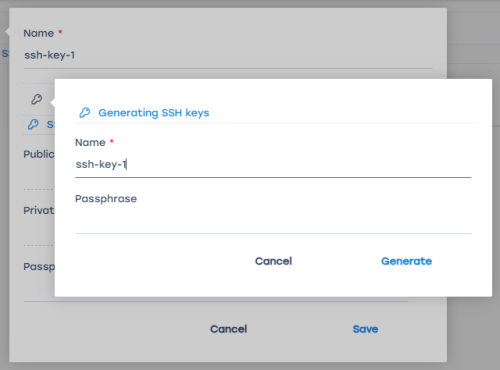
Task: Click the blue S link at the far left edge
Action: (5, 53)
